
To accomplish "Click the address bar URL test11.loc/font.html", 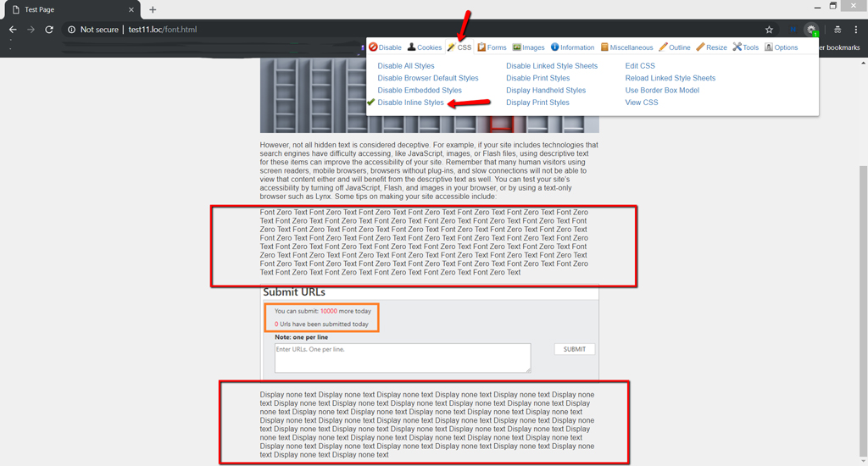I will click(163, 30).
